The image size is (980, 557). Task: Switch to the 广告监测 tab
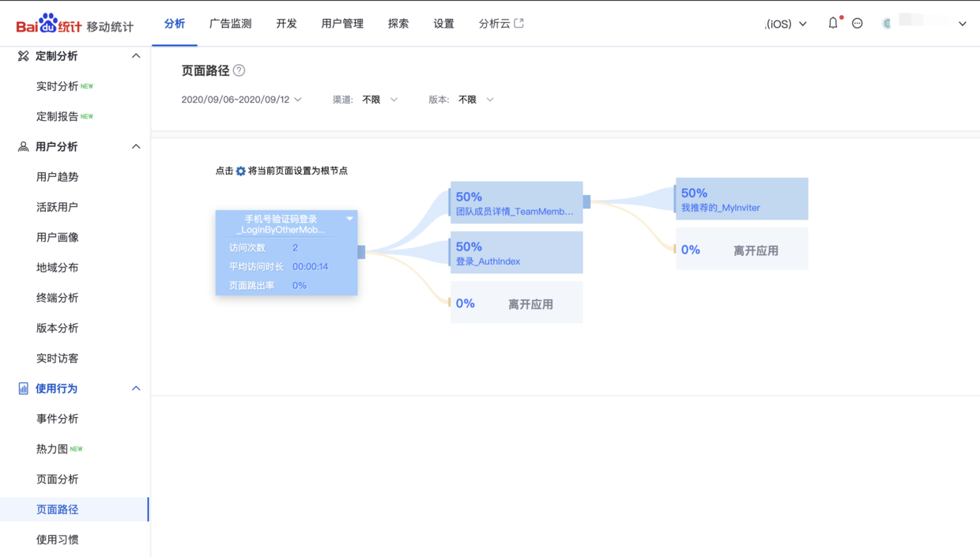[230, 24]
